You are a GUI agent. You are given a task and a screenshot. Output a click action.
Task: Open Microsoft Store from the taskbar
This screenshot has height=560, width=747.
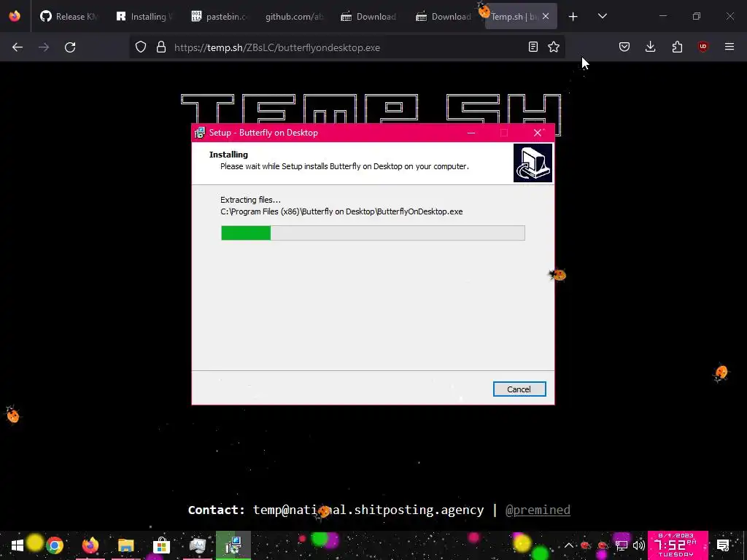coord(161,545)
